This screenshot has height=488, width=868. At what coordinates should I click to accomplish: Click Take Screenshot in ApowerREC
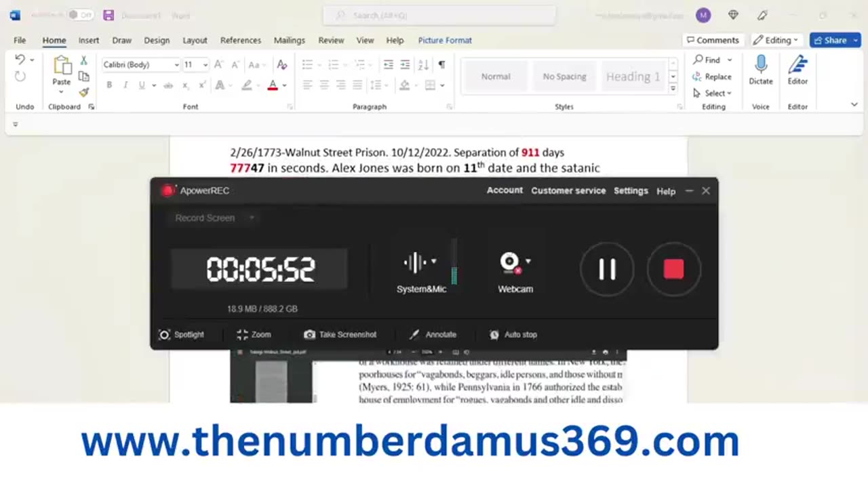(x=340, y=334)
